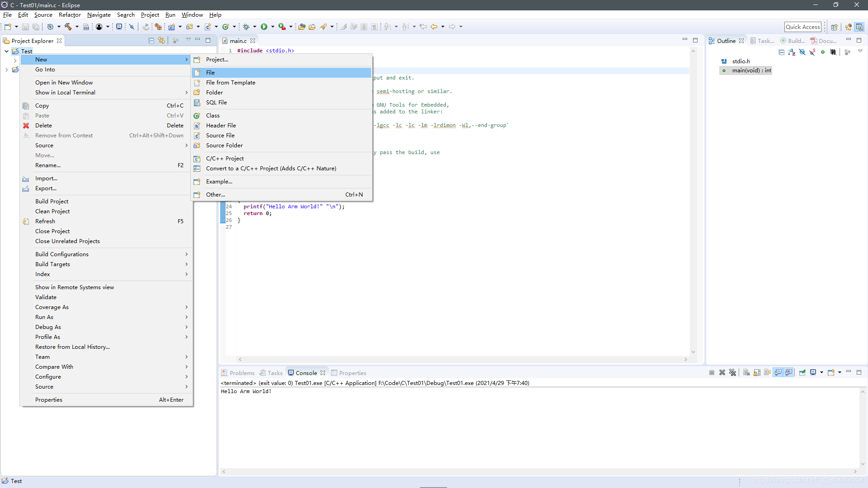Screen dimensions: 868x488
Task: Click Run with external tool icon
Action: [282, 27]
